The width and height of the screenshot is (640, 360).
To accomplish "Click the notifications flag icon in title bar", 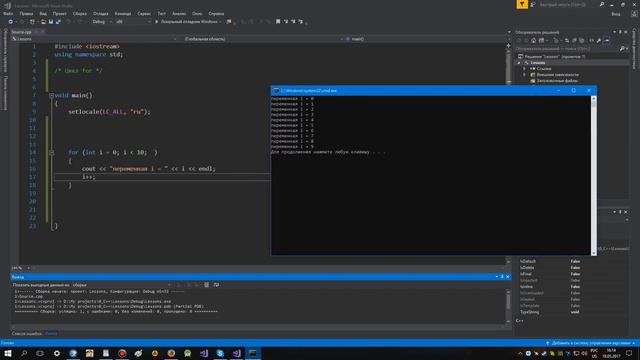I will pyautogui.click(x=522, y=4).
